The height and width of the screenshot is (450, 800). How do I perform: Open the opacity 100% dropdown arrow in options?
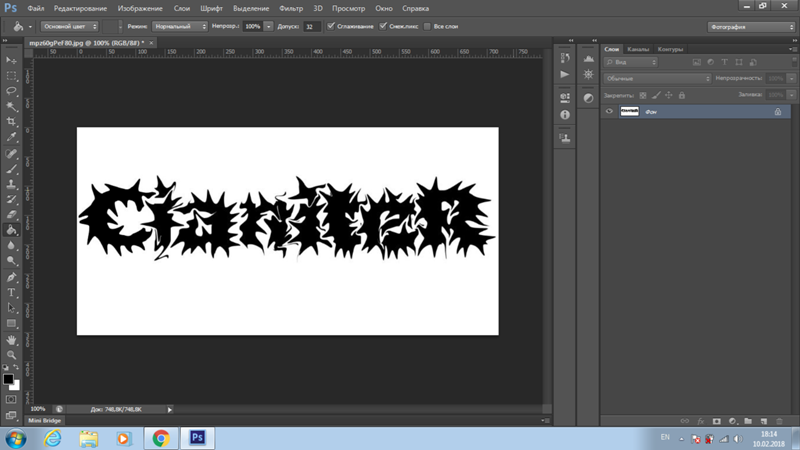[268, 26]
